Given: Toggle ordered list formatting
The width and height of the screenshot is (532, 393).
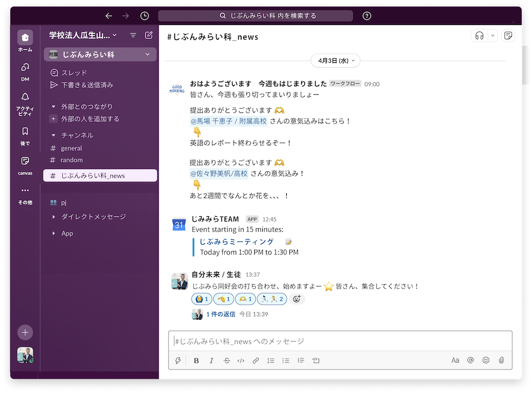Looking at the screenshot, I should pyautogui.click(x=271, y=361).
